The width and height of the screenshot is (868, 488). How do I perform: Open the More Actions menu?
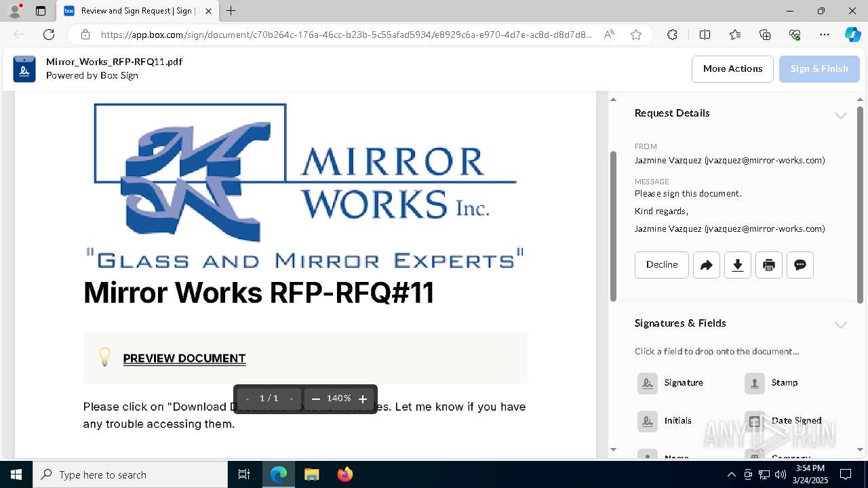[732, 69]
